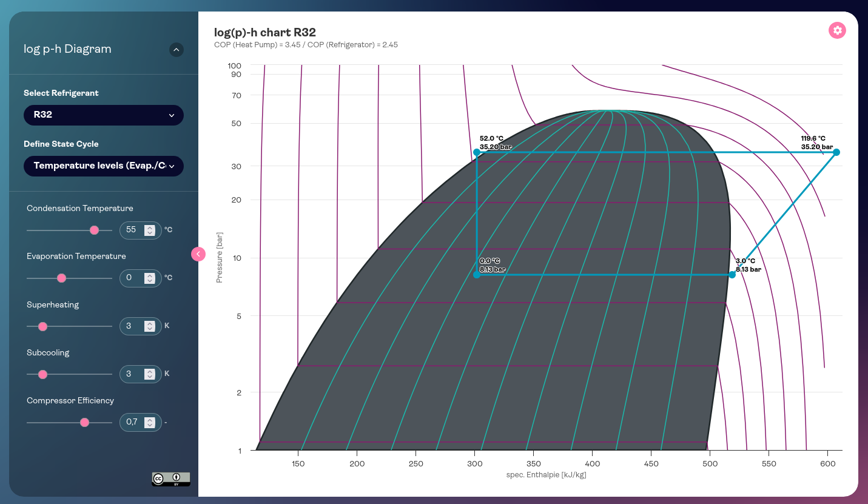Click the Creative Commons license badge
Image resolution: width=868 pixels, height=504 pixels.
point(170,479)
